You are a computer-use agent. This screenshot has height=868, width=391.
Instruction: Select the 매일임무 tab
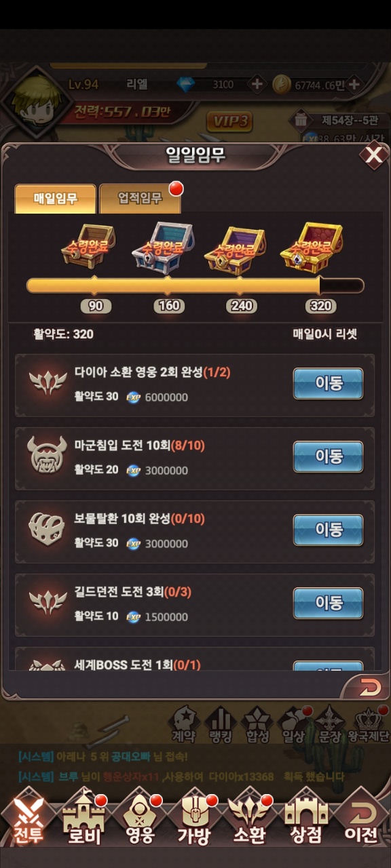[56, 198]
